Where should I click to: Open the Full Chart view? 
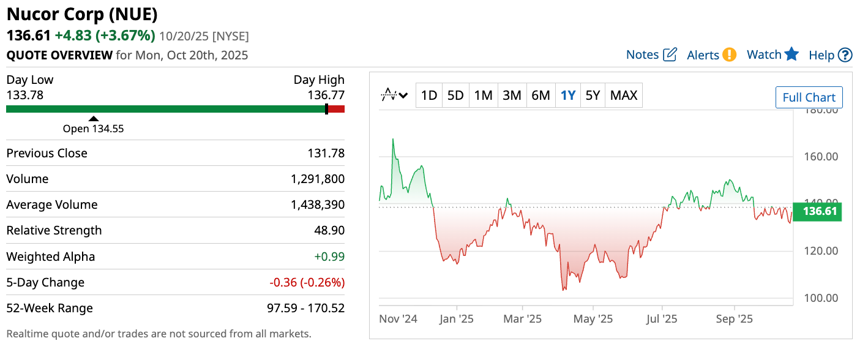point(809,97)
